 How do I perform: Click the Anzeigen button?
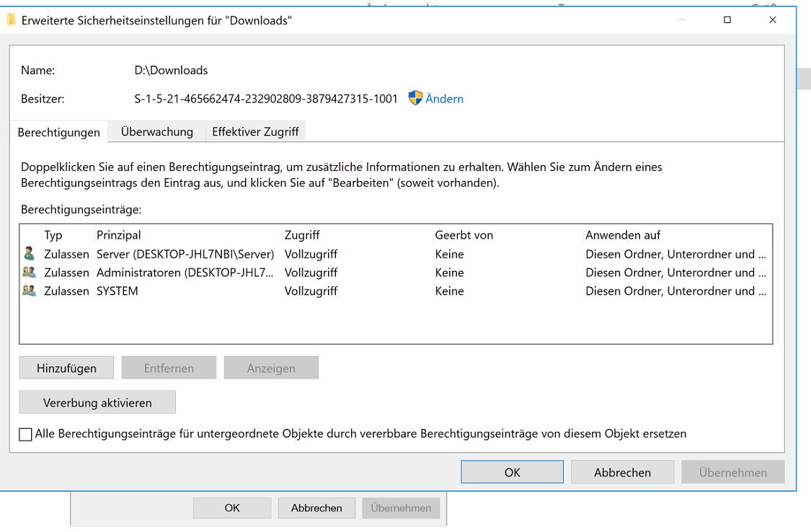click(x=271, y=368)
